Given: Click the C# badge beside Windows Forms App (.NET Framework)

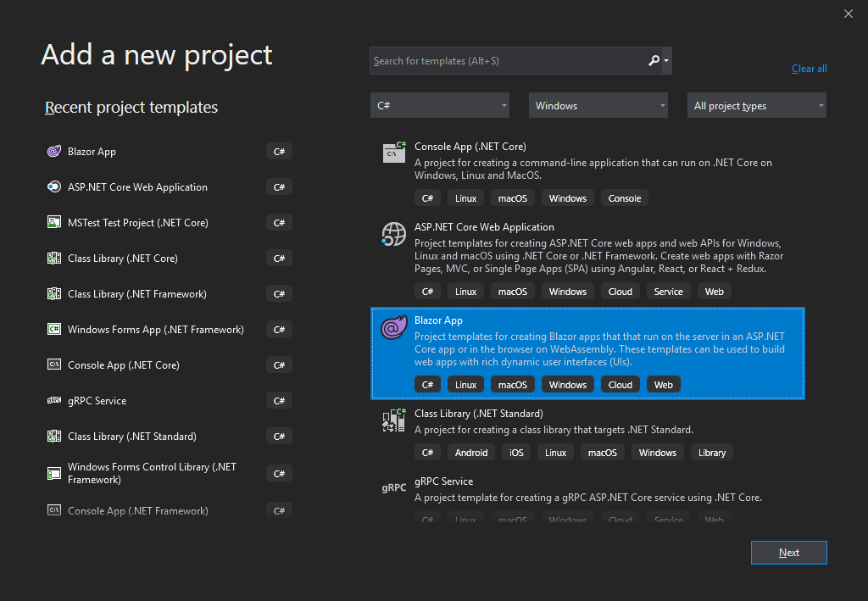Looking at the screenshot, I should [279, 329].
